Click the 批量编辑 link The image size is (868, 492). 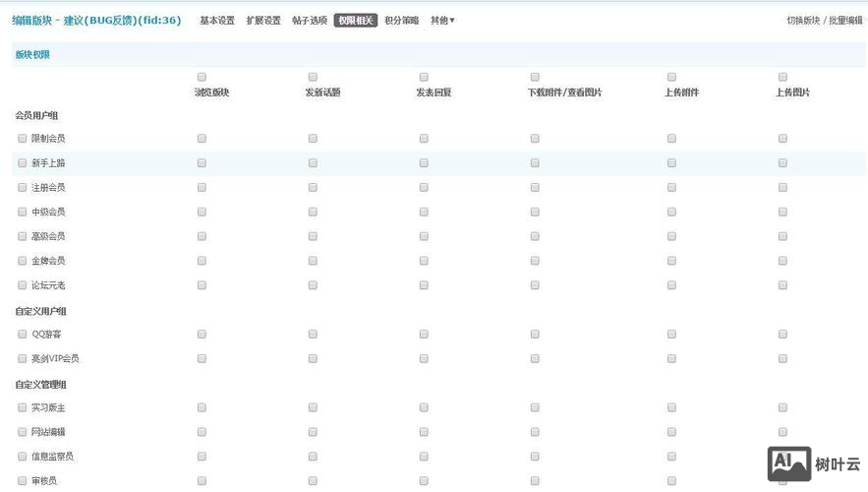845,21
